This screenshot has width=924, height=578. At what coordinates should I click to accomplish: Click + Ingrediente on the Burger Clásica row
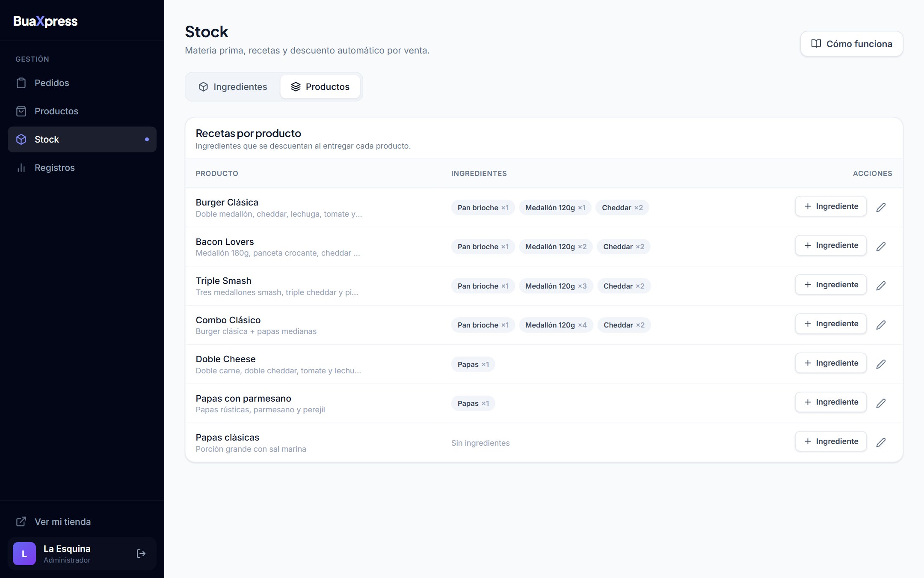[x=831, y=206]
